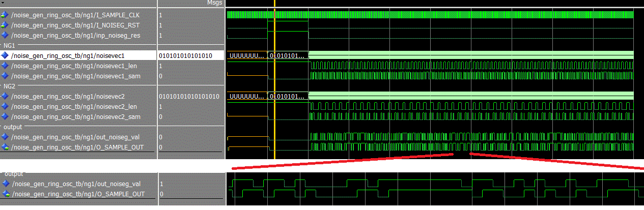Click the noisevec1 UUUUUUU bus segment in waveform
This screenshot has width=644, height=210.
[247, 55]
